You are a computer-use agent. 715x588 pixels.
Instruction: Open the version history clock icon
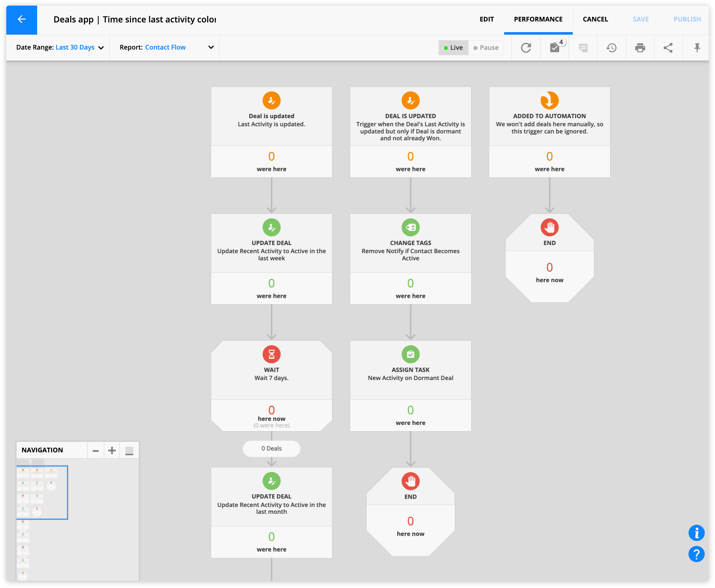point(611,48)
